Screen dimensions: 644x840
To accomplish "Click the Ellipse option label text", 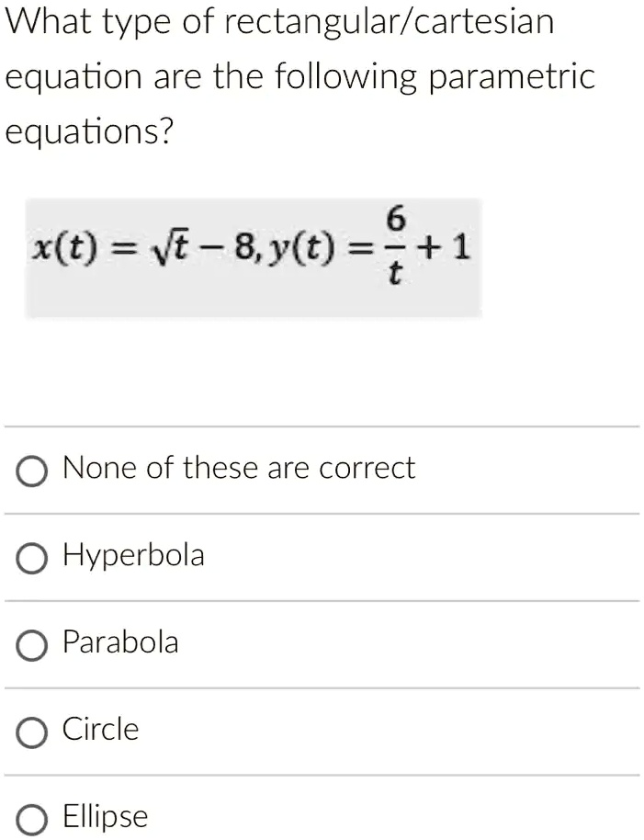I will [104, 816].
